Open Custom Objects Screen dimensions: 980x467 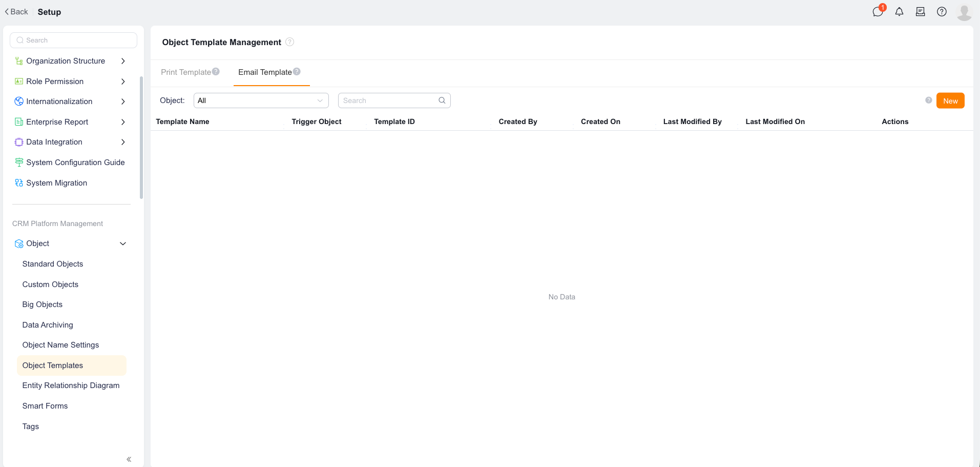pyautogui.click(x=50, y=285)
